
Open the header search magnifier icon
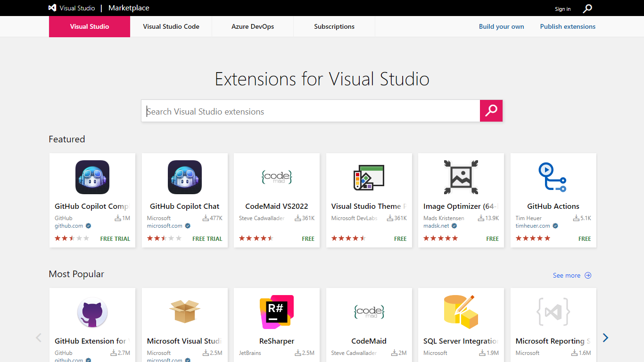pos(587,8)
